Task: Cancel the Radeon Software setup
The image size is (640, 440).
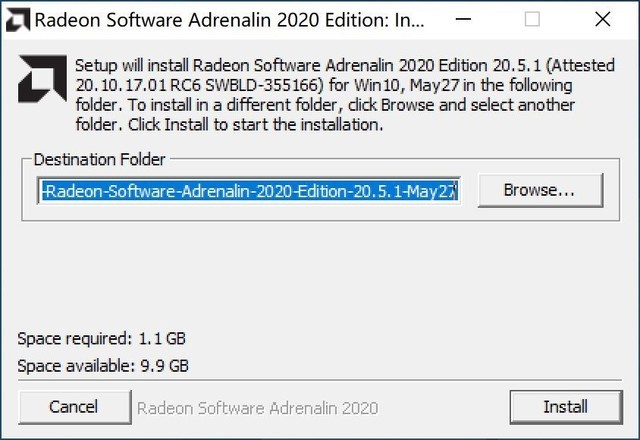Action: [75, 407]
